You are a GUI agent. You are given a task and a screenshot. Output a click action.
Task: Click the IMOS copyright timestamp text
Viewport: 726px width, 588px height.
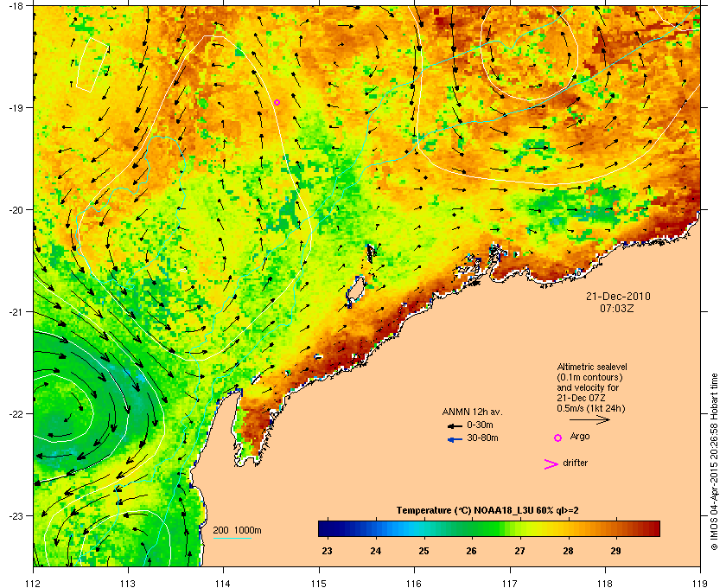click(714, 463)
